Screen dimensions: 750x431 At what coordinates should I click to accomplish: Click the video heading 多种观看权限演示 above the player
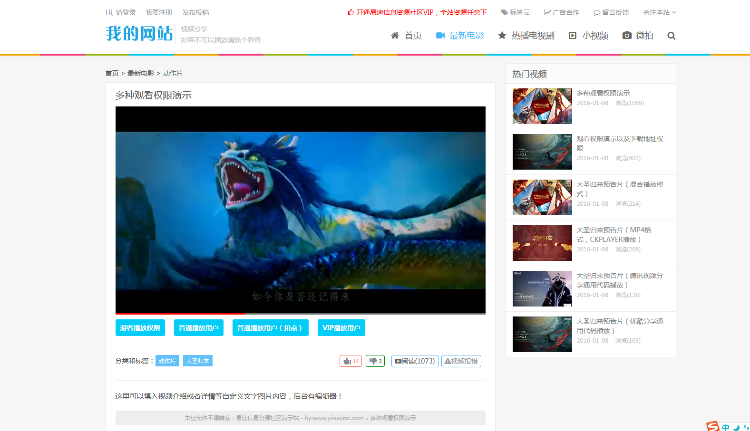[153, 95]
